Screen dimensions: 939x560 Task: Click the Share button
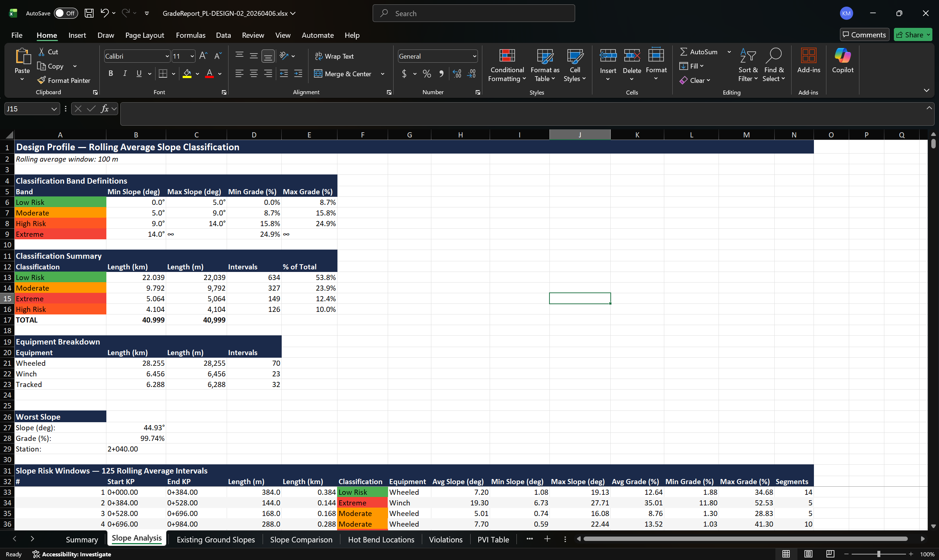(x=913, y=34)
